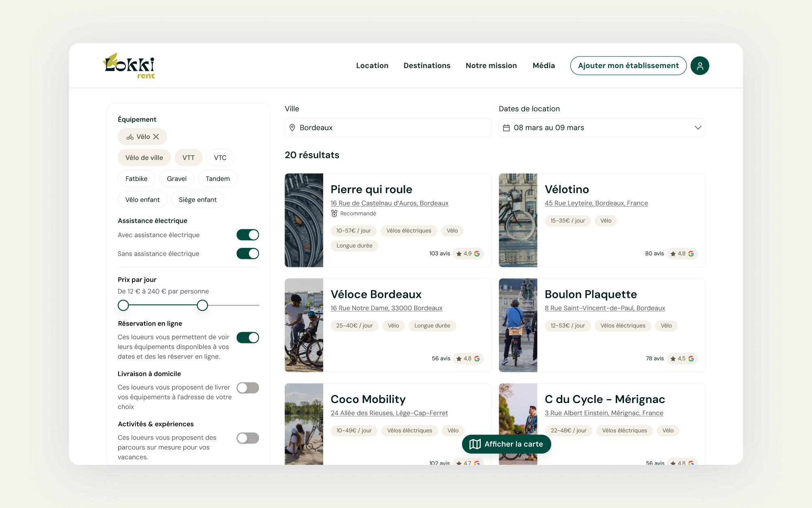Click Longue durée tag on Pierre qui roule

[354, 246]
